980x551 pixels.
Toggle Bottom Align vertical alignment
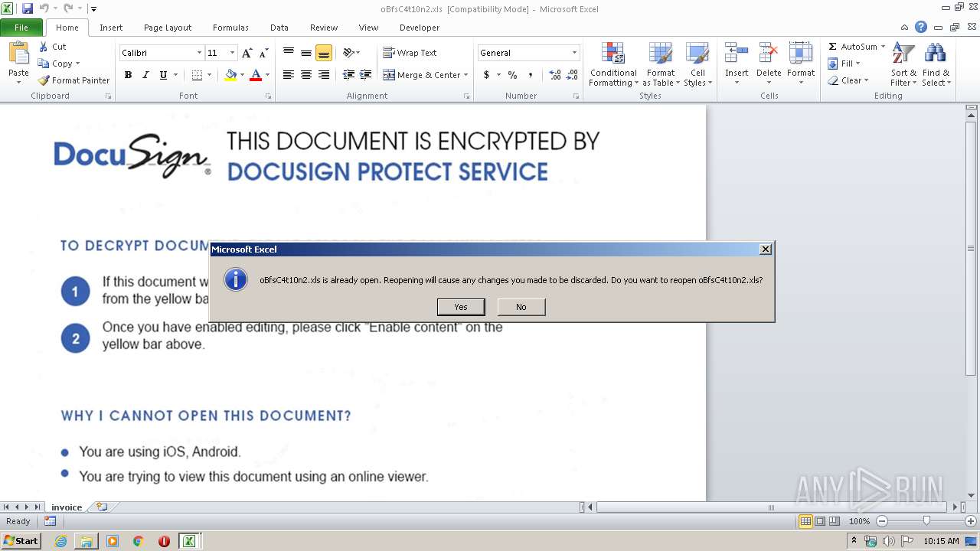[x=324, y=53]
